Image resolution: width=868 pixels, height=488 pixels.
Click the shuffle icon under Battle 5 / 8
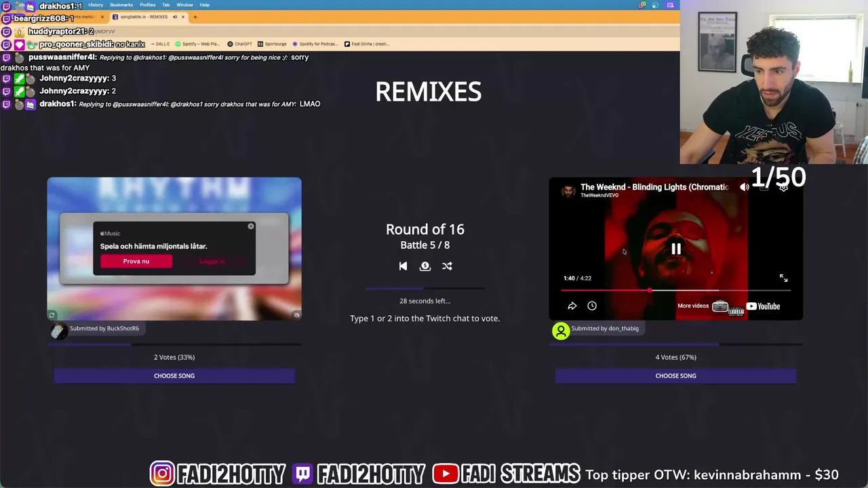coord(447,266)
